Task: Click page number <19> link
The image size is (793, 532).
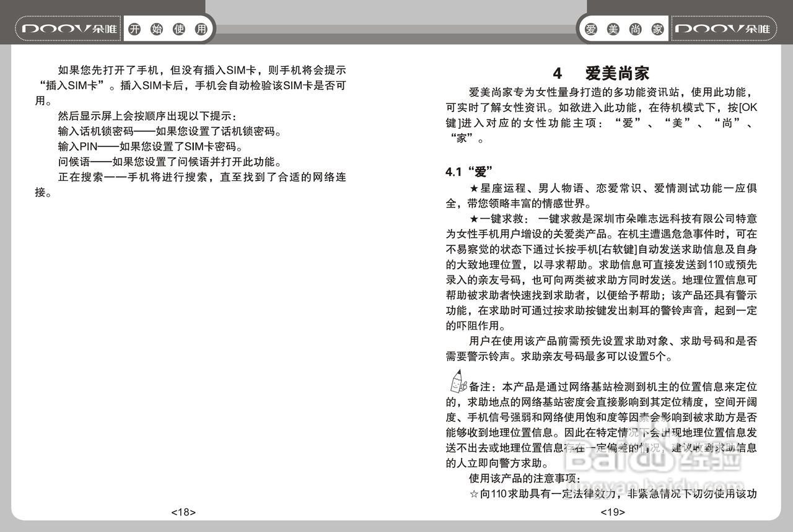Action: (x=612, y=512)
